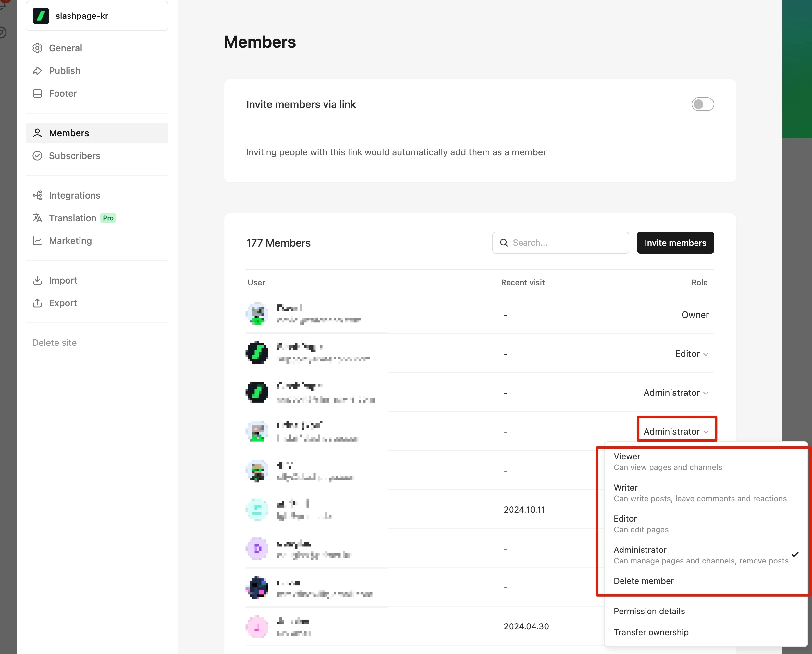Expand the Editor role dropdown
The width and height of the screenshot is (812, 654).
coord(692,354)
